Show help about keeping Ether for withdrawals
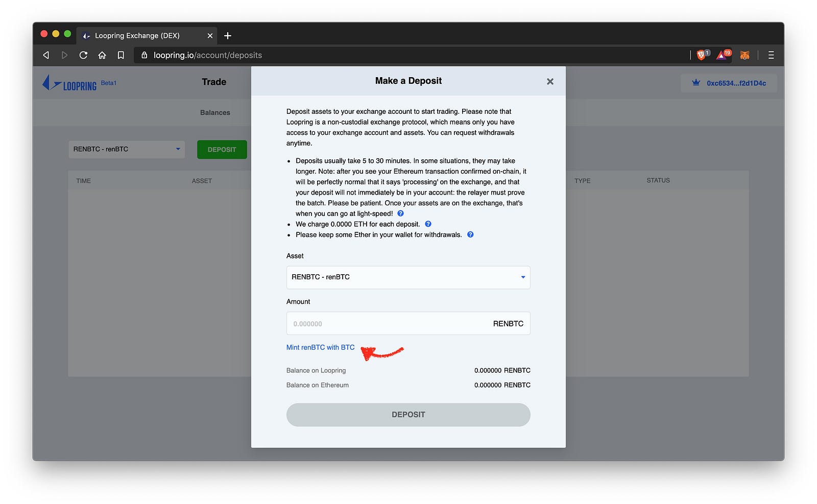The image size is (817, 504). [x=470, y=235]
